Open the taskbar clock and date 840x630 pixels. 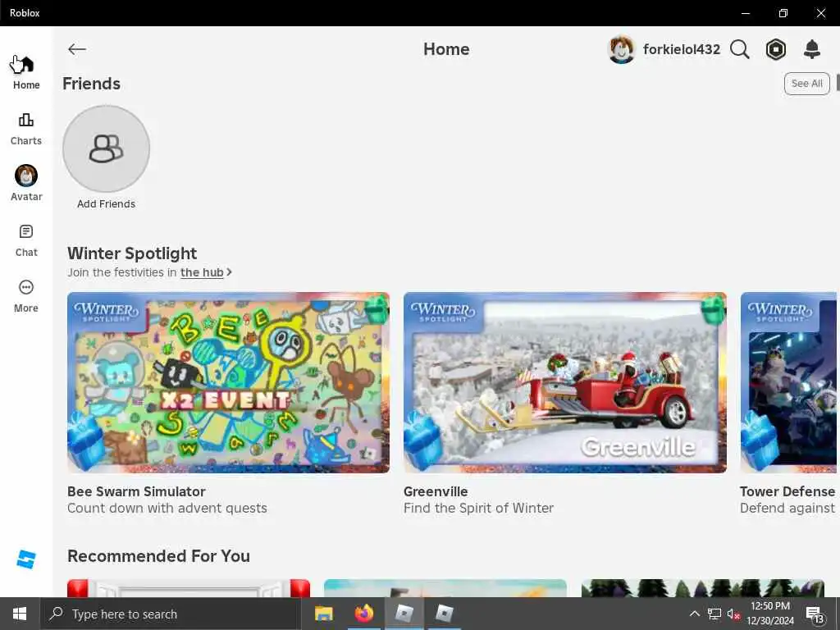770,614
